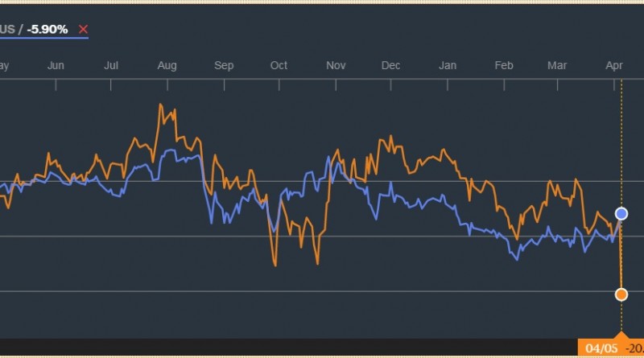Image resolution: width=644 pixels, height=358 pixels.
Task: Select the Nov label on time axis
Action: coord(335,65)
